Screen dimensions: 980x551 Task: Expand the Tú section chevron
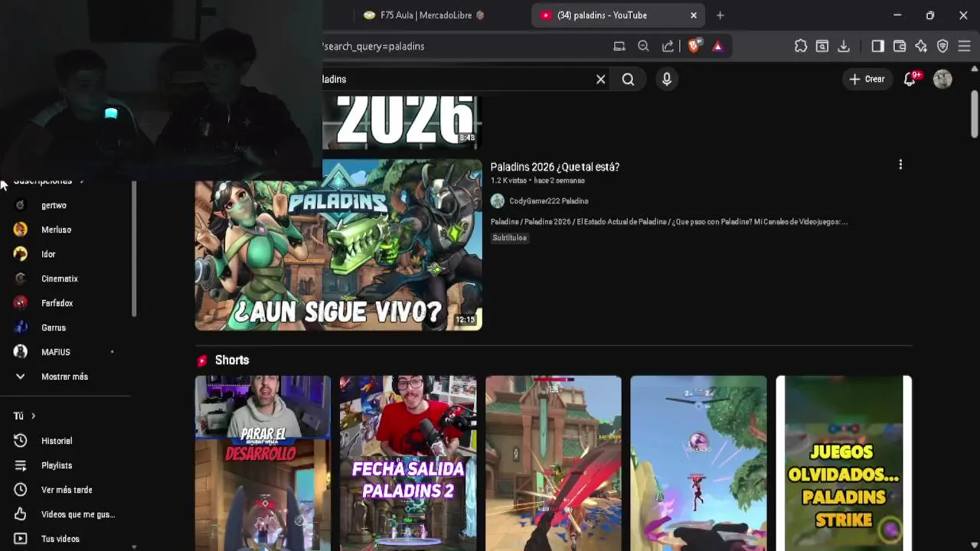(33, 416)
